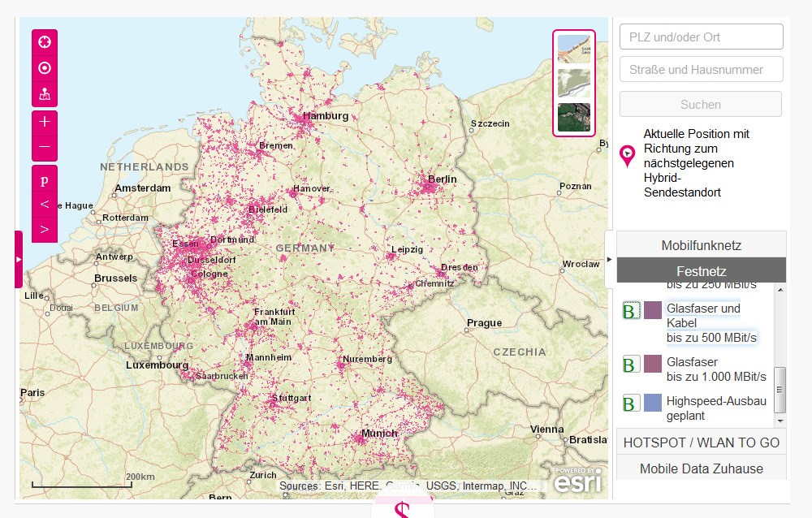Click the Glasfaser purple color swatch
The image size is (812, 518).
point(653,364)
